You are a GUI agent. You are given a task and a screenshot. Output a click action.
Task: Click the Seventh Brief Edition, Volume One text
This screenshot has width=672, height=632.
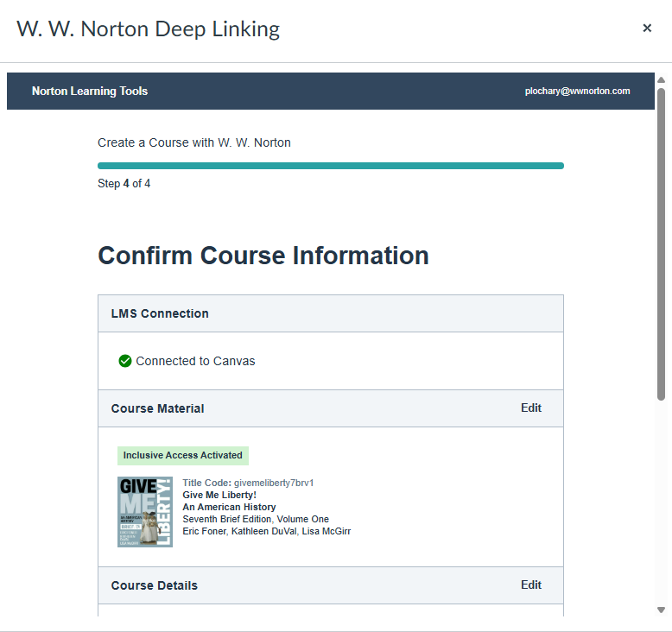pos(256,519)
